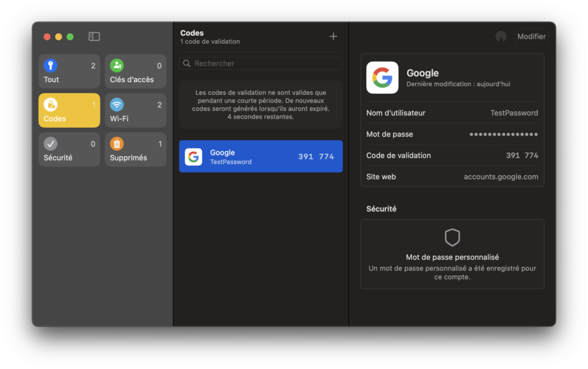Viewport: 588px width, 369px height.
Task: Open the Clés d'accès category
Action: tap(136, 71)
